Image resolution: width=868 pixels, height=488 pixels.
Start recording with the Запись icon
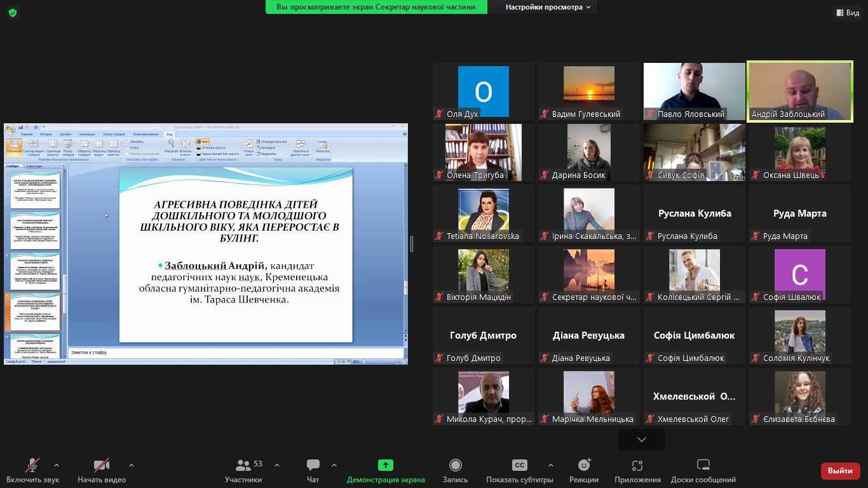pos(455,466)
